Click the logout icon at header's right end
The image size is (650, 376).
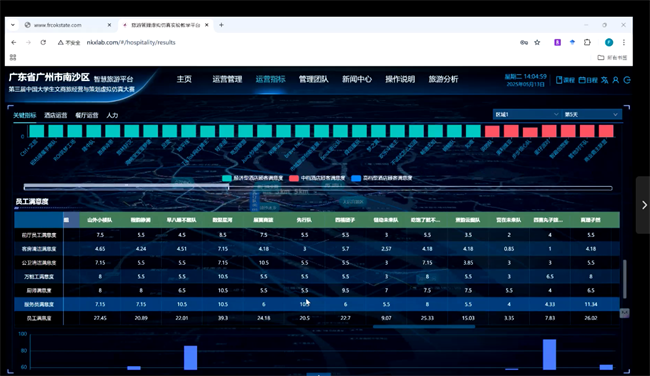click(x=627, y=80)
